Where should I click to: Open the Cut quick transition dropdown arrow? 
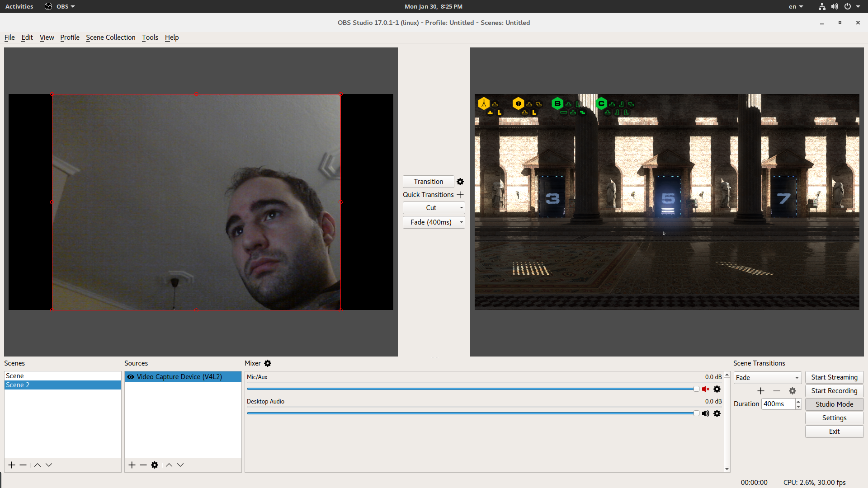[x=461, y=208]
